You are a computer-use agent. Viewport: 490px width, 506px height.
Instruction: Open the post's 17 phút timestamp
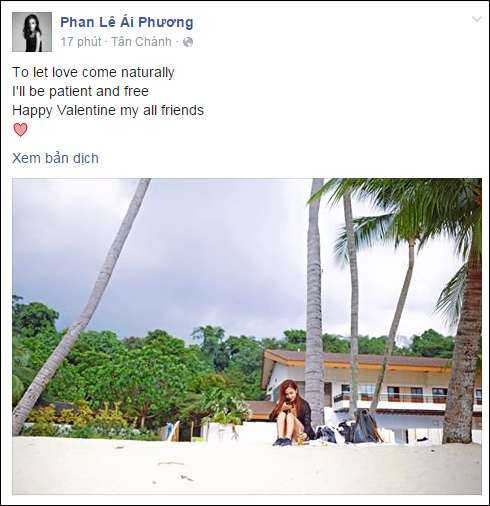click(81, 42)
